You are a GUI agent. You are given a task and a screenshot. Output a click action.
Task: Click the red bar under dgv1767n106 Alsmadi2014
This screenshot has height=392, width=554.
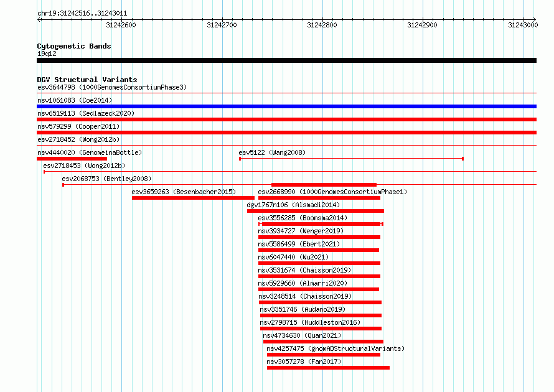316,211
